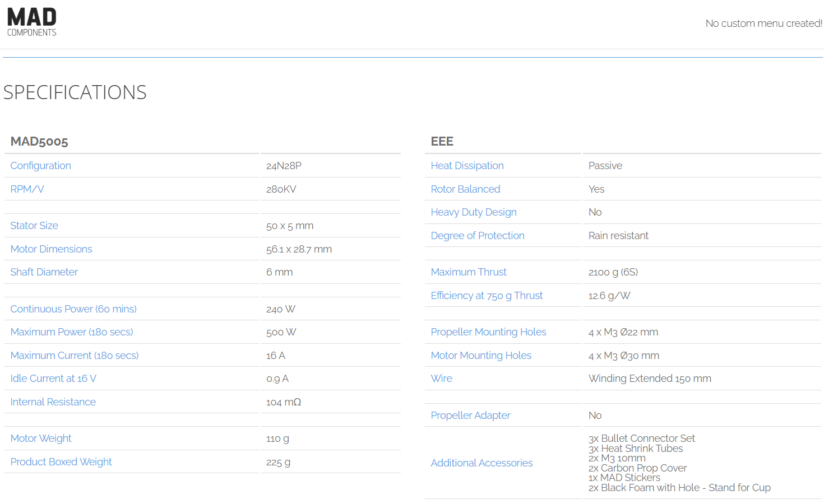Open the Stator Size link
Viewport: 824px width, 504px height.
point(34,226)
